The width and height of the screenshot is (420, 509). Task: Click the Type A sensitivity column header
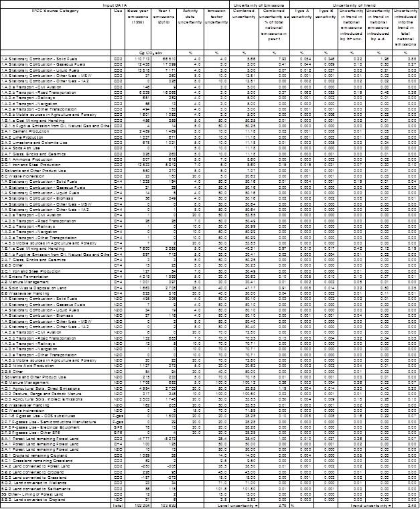pos(303,15)
